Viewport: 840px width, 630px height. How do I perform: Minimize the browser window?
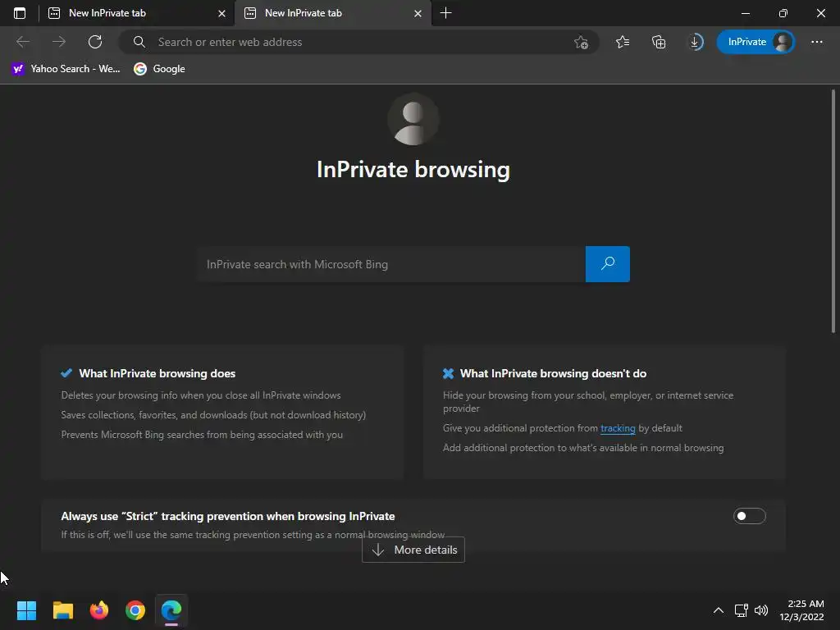click(x=745, y=13)
